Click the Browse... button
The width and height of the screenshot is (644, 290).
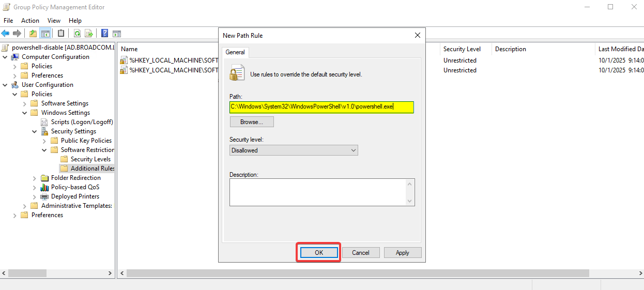pyautogui.click(x=252, y=122)
